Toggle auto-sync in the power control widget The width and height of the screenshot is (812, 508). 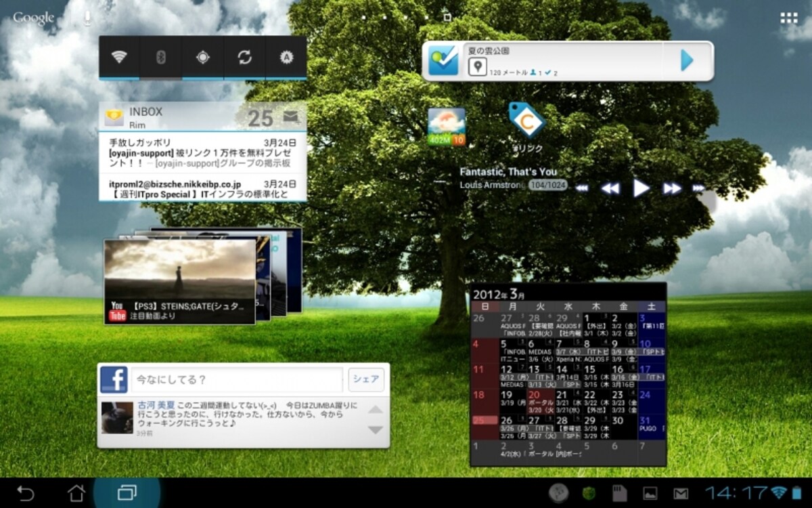tap(244, 58)
